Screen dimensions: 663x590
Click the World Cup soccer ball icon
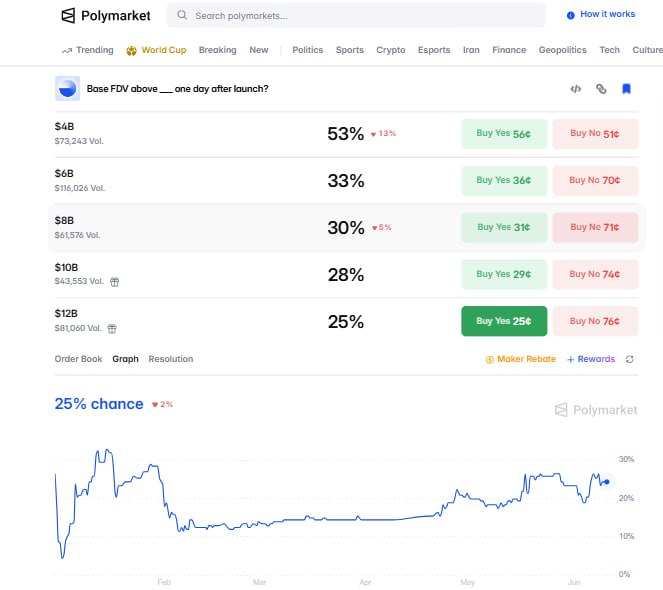pyautogui.click(x=132, y=50)
